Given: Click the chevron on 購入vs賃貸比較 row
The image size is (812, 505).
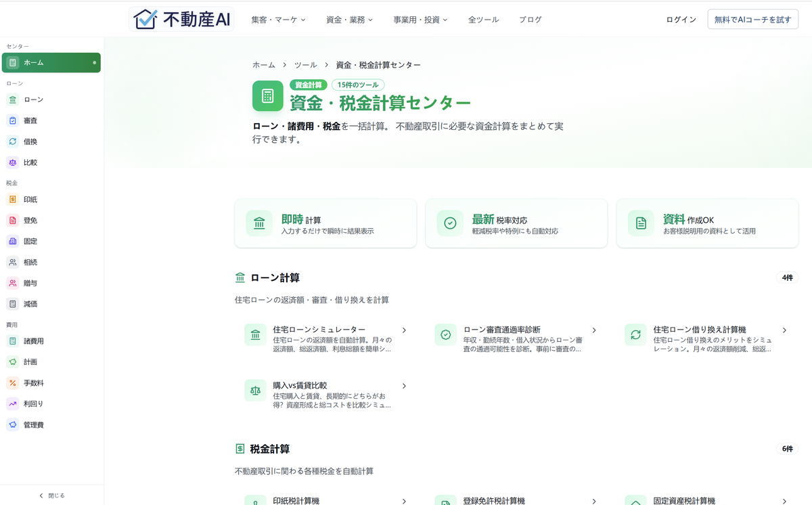Looking at the screenshot, I should tap(404, 386).
